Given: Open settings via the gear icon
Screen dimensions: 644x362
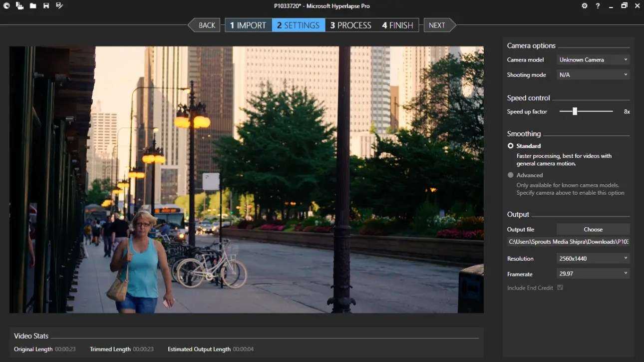Looking at the screenshot, I should [585, 6].
